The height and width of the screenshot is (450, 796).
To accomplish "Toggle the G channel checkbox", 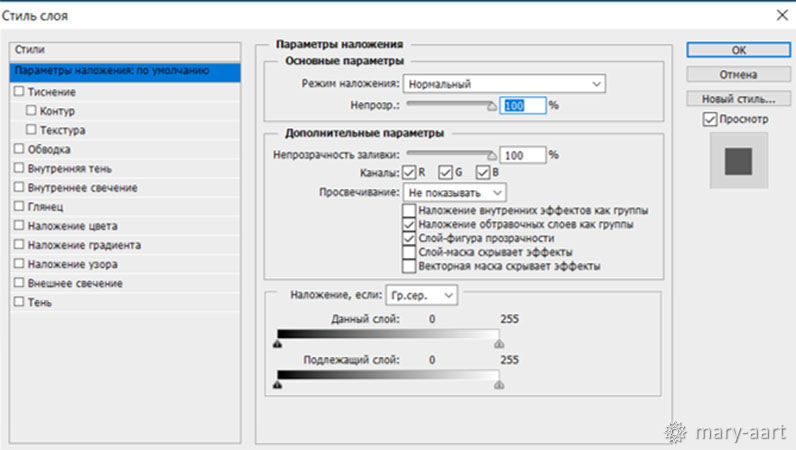I will tap(445, 174).
